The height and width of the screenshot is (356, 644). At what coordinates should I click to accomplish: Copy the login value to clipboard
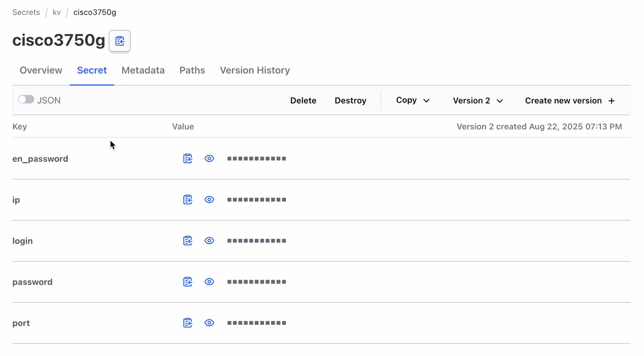point(188,241)
